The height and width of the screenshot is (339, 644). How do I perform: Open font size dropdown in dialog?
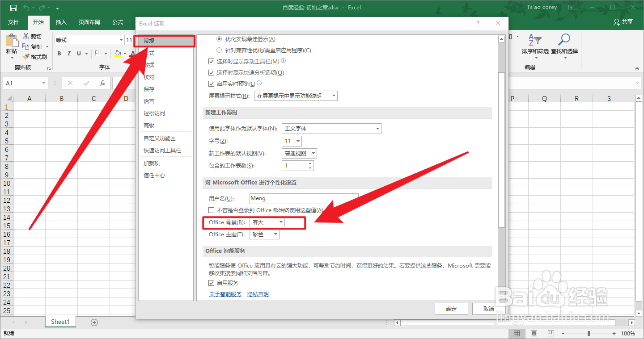coord(292,141)
